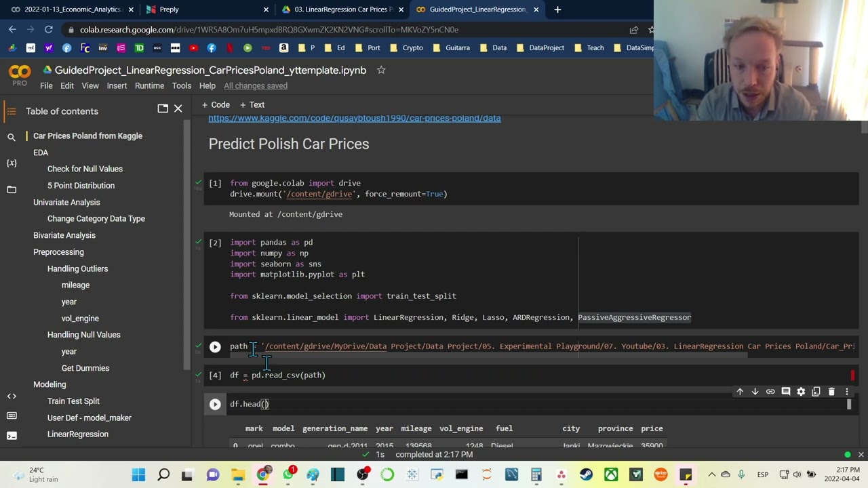Image resolution: width=868 pixels, height=488 pixels.
Task: Mirror cell in tab
Action: pos(816,392)
